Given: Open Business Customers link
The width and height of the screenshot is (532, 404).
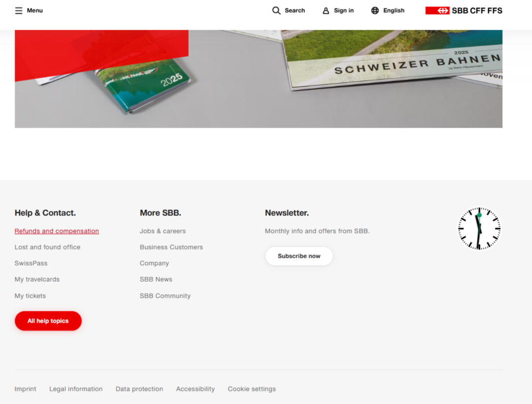Looking at the screenshot, I should [x=171, y=247].
